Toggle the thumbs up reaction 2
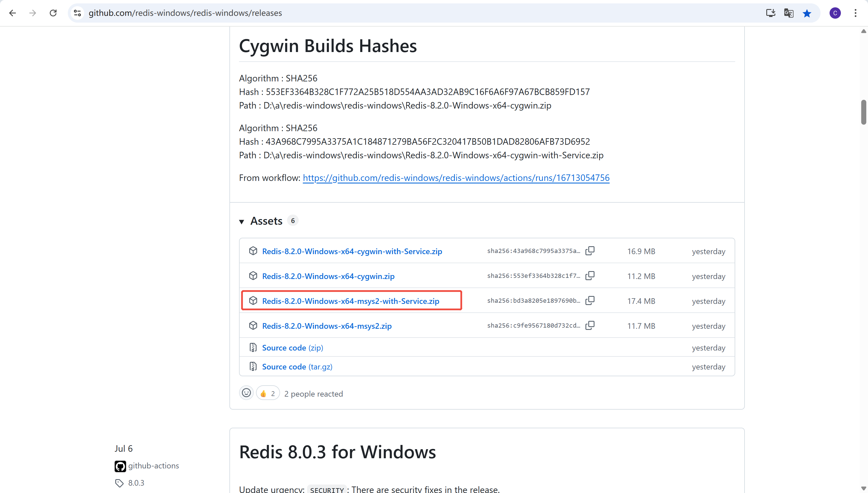The width and height of the screenshot is (868, 493). click(x=268, y=393)
